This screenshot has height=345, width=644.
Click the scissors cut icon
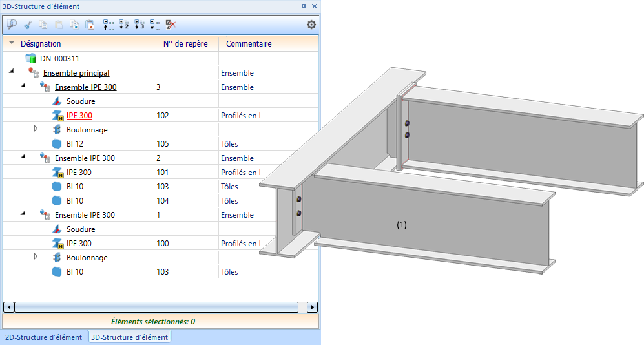click(28, 25)
